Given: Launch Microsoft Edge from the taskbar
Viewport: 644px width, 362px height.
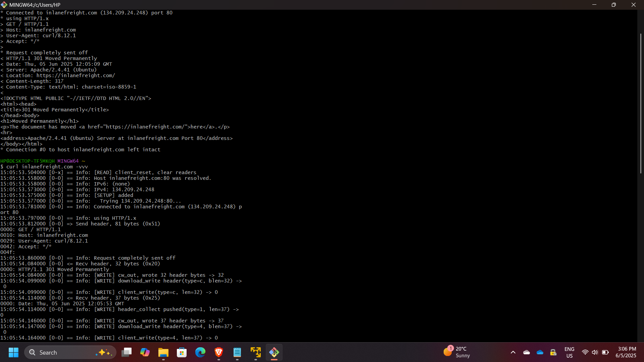Looking at the screenshot, I should [x=200, y=353].
